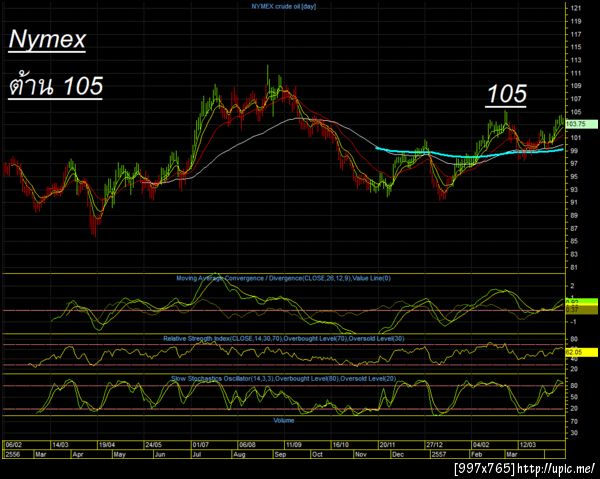Click the Jun month label

pyautogui.click(x=160, y=455)
